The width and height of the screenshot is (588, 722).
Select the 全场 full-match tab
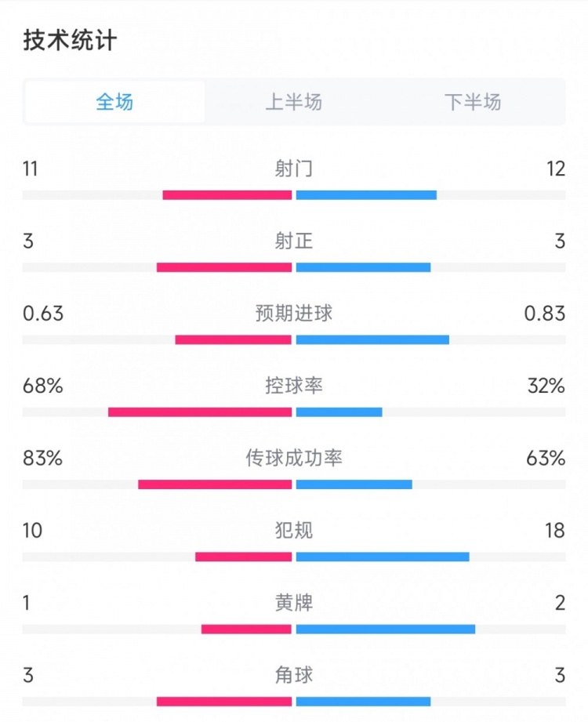[114, 102]
